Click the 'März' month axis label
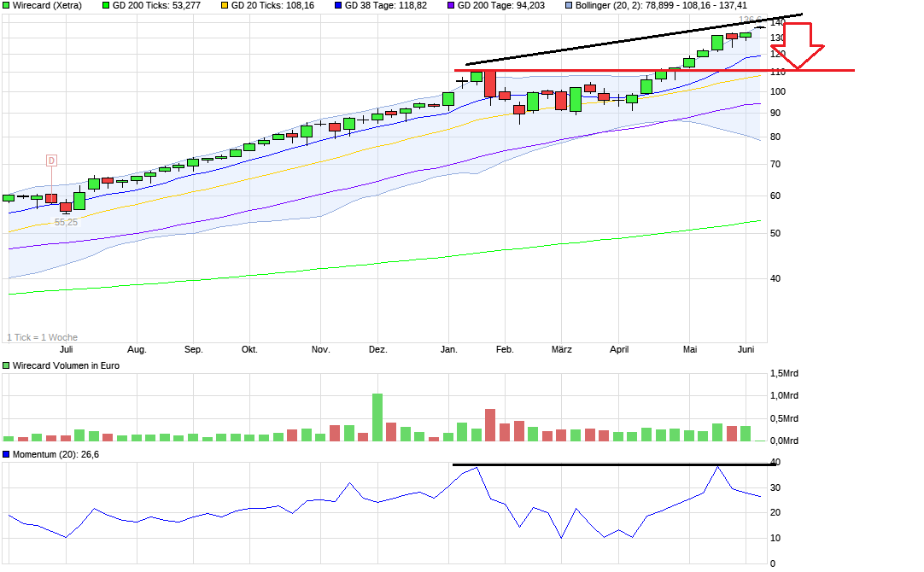924x572 pixels. coord(562,349)
